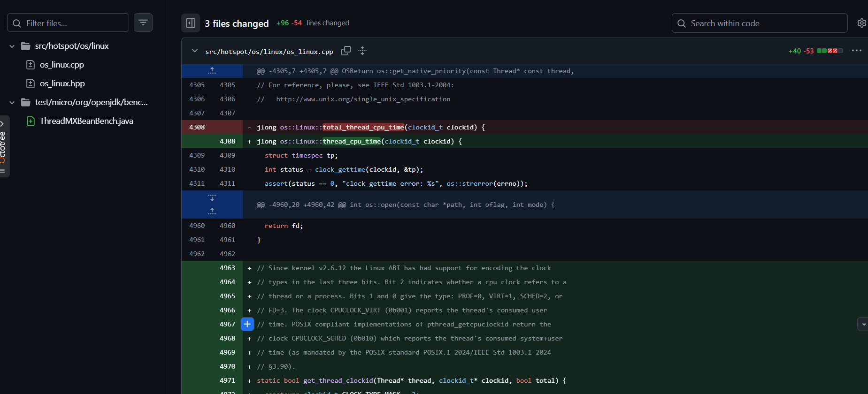868x394 pixels.
Task: Collapse the test/micro/org/openjdk/benc... folder
Action: 12,102
